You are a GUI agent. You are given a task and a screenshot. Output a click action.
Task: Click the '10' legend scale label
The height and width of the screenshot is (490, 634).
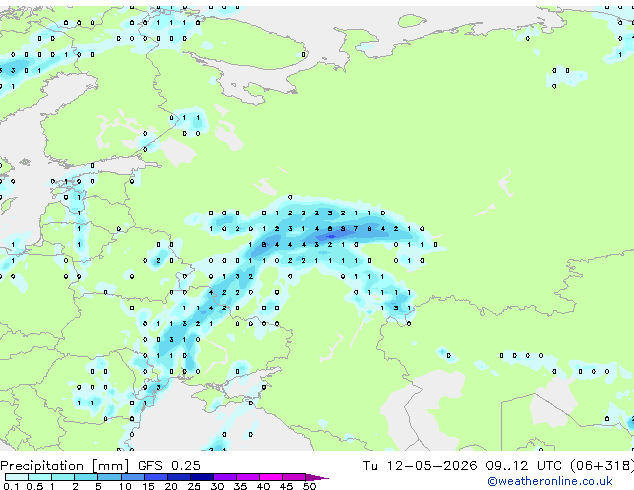125,486
